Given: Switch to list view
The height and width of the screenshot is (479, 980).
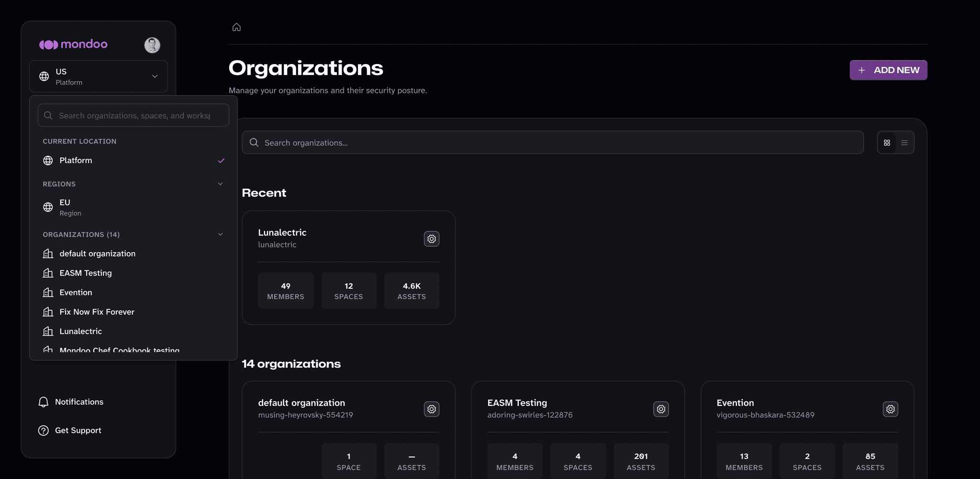Looking at the screenshot, I should click(904, 142).
